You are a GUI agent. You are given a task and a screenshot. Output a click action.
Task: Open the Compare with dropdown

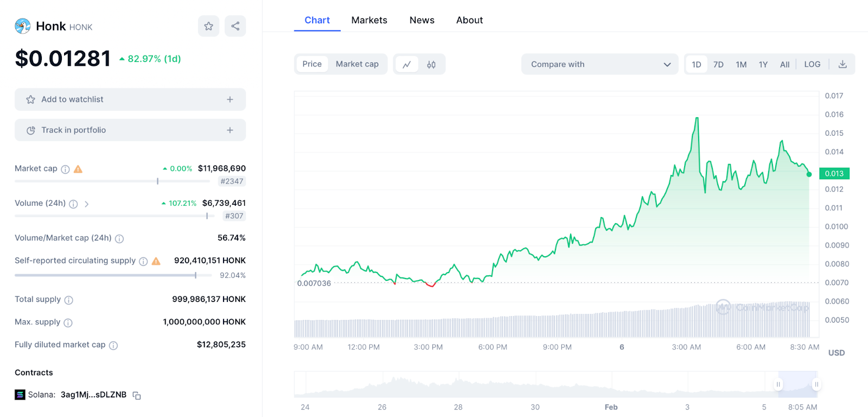(600, 64)
